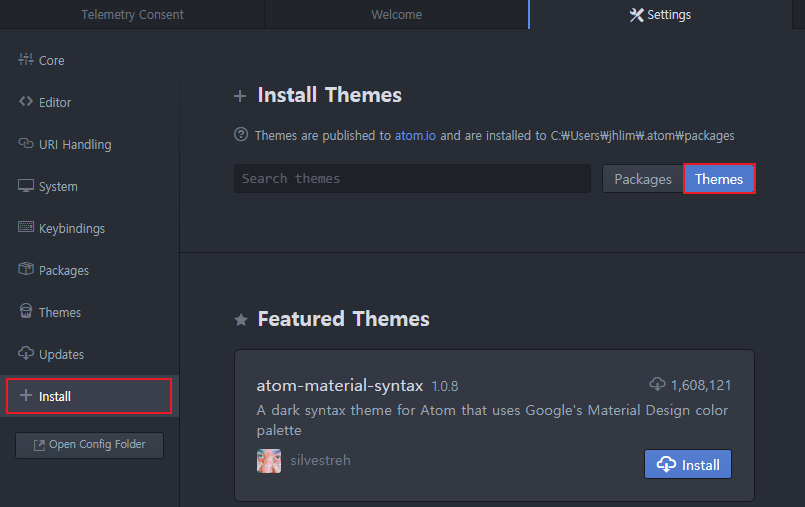This screenshot has width=805, height=507.
Task: Click the download count cloud icon
Action: click(657, 384)
